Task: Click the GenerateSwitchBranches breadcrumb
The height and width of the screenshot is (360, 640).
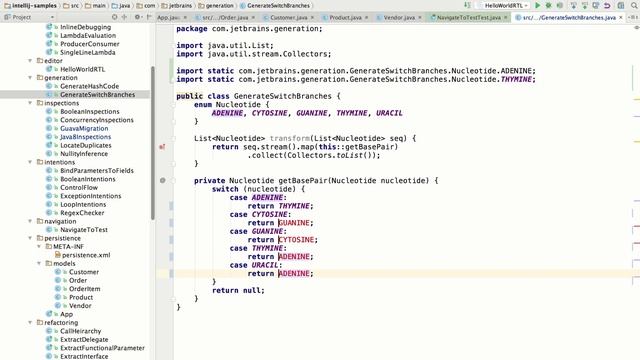Action: 275,6
